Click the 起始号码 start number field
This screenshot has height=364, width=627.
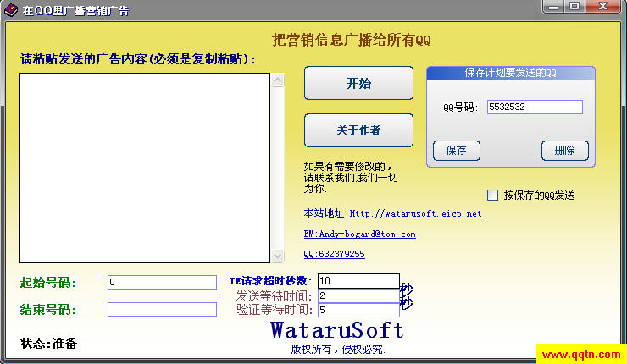(162, 282)
